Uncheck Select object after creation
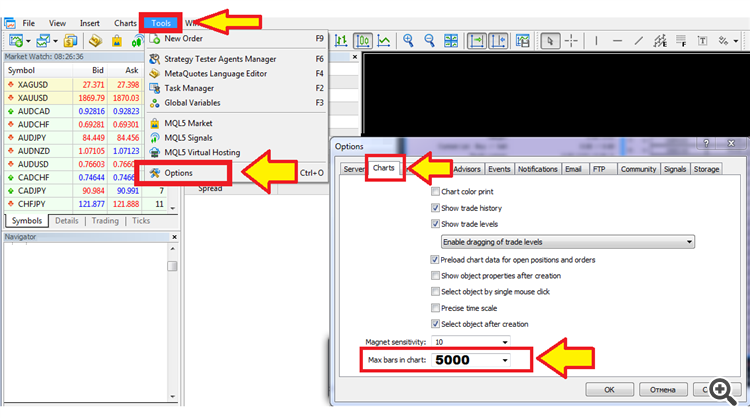The image size is (750, 418). tap(435, 324)
